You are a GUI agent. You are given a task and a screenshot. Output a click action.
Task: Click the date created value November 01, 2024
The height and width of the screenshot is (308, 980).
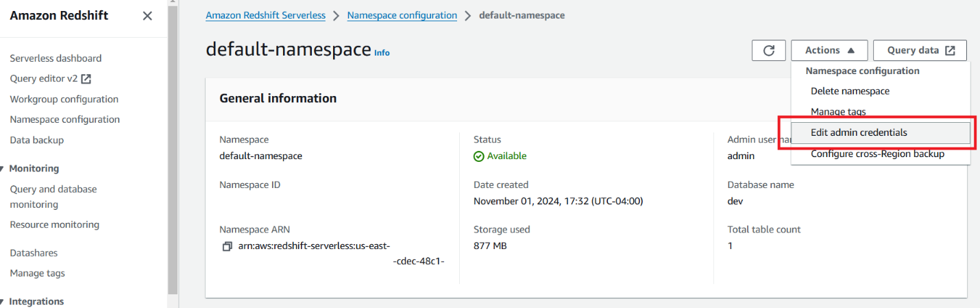tap(558, 201)
